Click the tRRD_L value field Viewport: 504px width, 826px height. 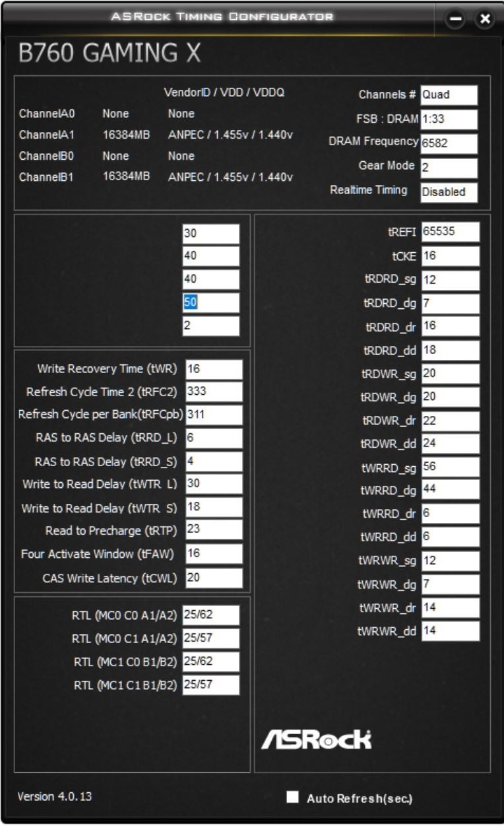tap(214, 438)
